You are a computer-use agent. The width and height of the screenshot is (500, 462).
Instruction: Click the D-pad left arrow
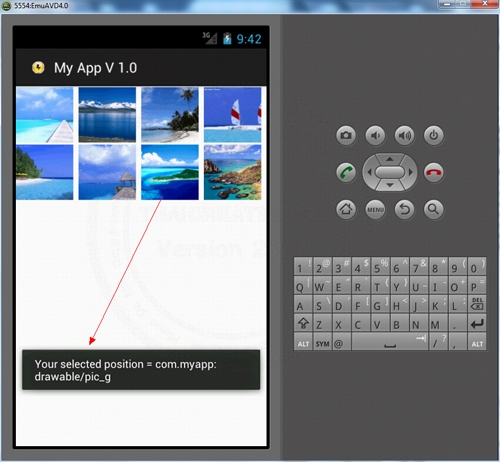pyautogui.click(x=369, y=172)
